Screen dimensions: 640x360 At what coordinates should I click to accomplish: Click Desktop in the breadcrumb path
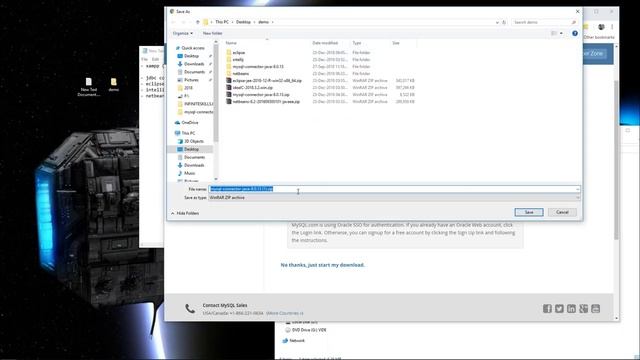tap(243, 22)
